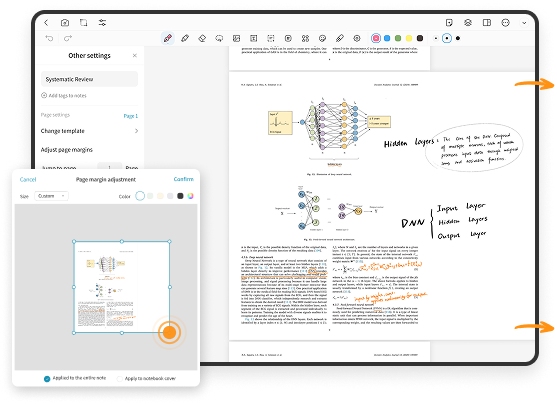557x404 pixels.
Task: Select the thinnest pen stroke size
Action: (436, 38)
